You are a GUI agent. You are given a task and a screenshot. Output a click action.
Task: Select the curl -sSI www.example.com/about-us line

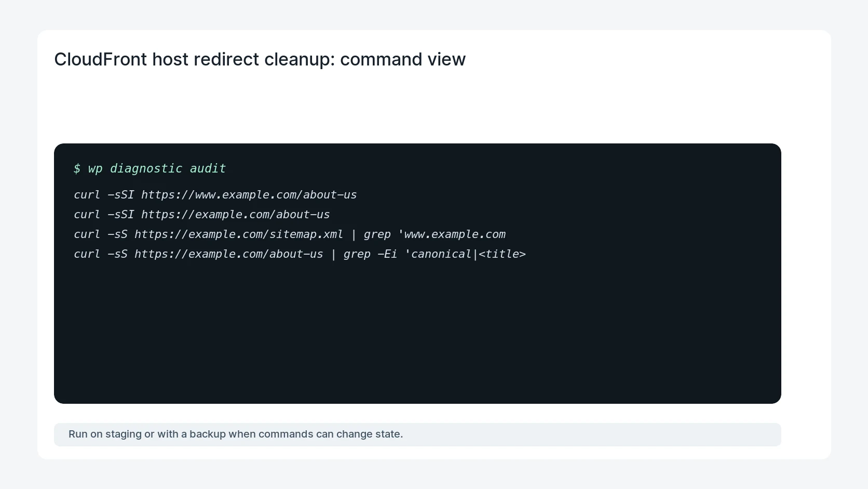[215, 195]
